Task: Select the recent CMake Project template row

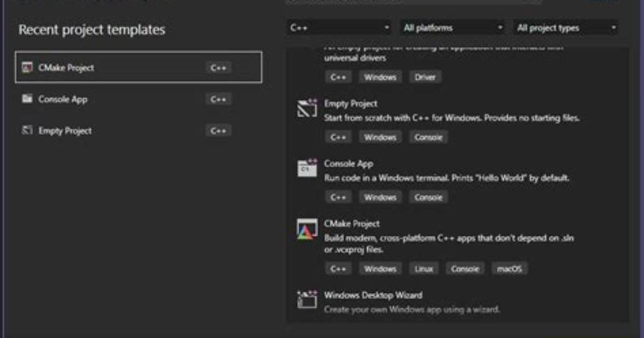Action: pyautogui.click(x=138, y=67)
